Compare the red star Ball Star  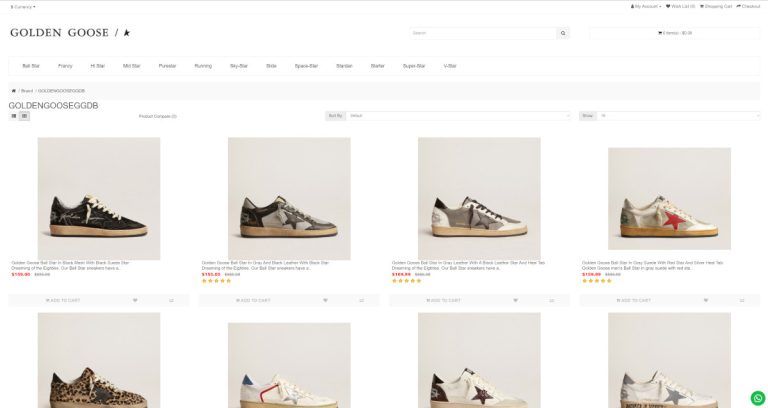[x=742, y=300]
